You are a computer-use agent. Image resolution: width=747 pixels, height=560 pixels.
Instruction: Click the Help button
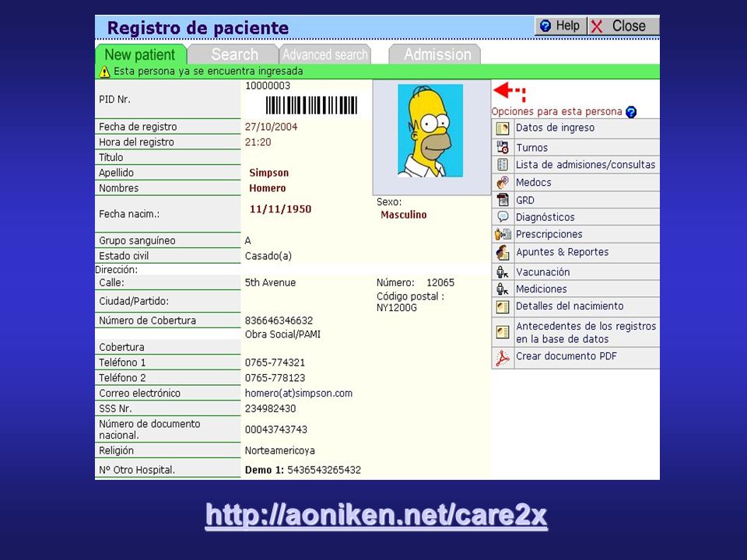[x=560, y=26]
